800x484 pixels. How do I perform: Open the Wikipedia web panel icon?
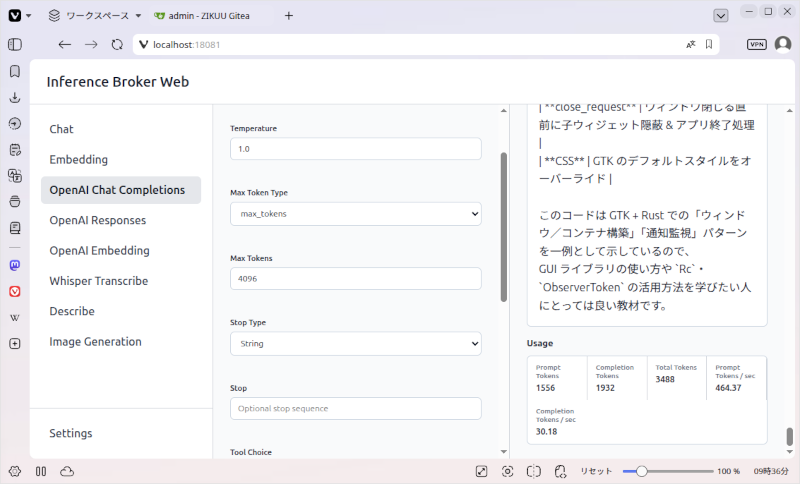point(15,318)
